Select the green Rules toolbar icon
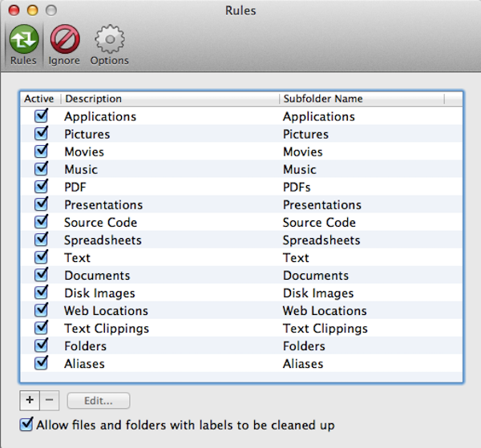This screenshot has height=448, width=481. click(x=22, y=40)
